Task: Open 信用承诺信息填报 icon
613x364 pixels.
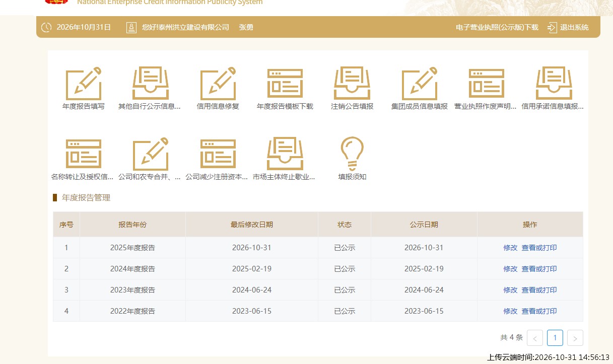Action: tap(553, 83)
